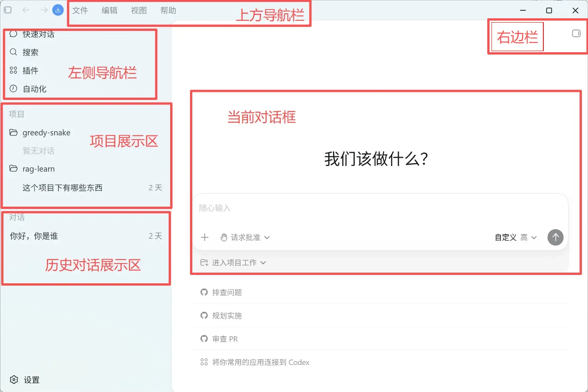Open the 帮助 menu

[x=168, y=10]
